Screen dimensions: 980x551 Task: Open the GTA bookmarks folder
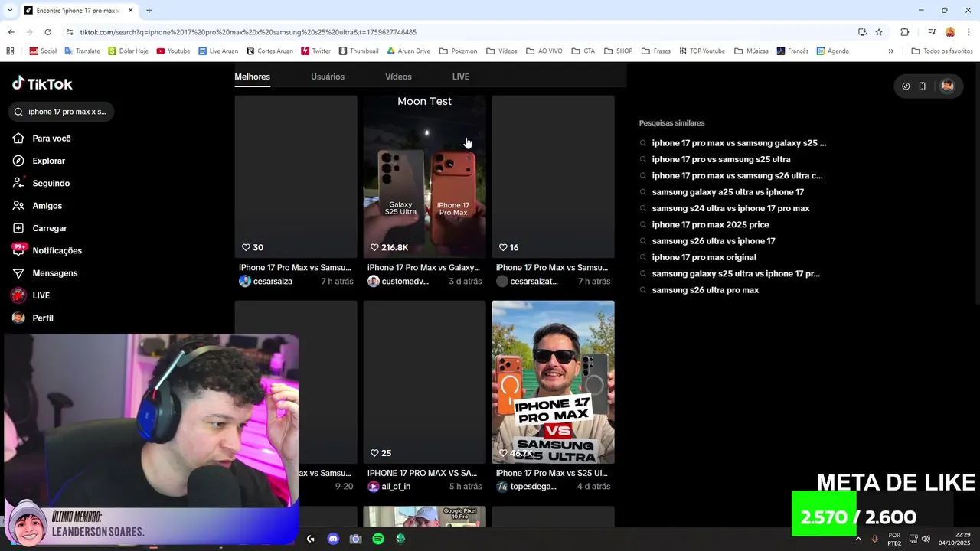(x=583, y=51)
